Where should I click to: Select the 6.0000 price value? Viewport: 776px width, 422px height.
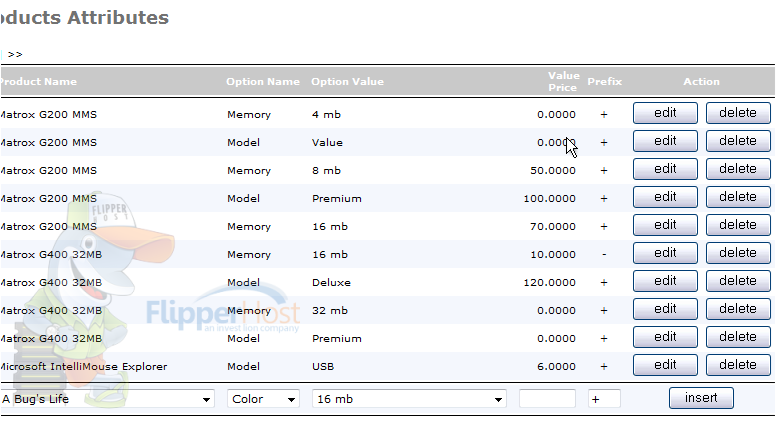[556, 367]
